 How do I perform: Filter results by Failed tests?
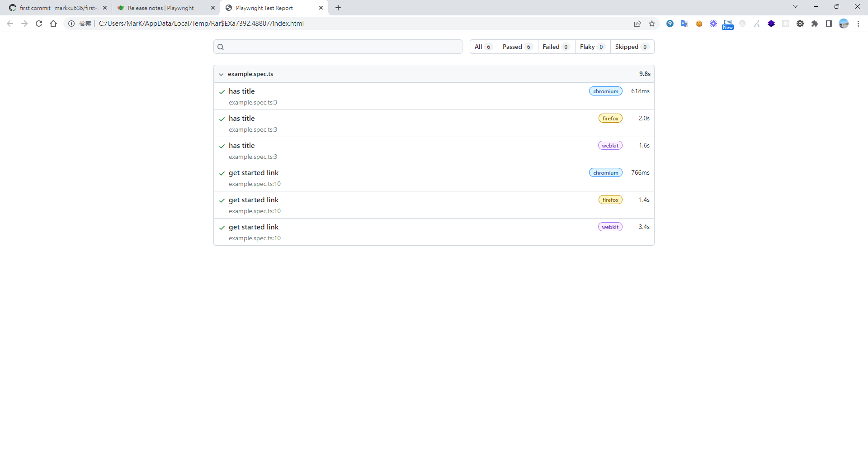556,47
